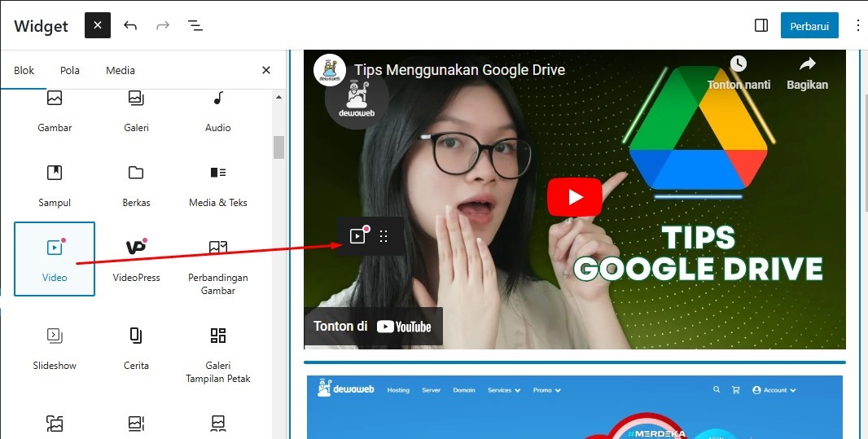Expand the Services dropdown in the dewaweb preview

point(504,390)
